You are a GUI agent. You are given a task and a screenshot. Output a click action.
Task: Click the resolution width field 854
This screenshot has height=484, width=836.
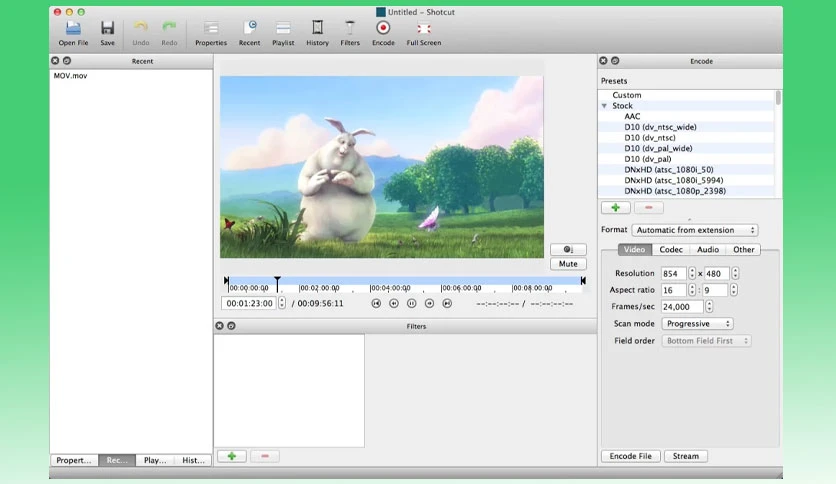point(674,273)
